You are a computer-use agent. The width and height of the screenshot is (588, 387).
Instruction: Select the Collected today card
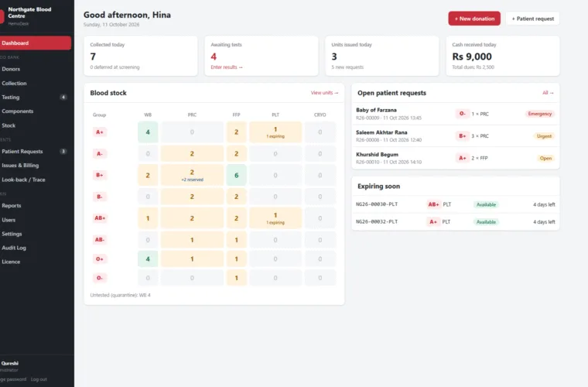pos(141,56)
